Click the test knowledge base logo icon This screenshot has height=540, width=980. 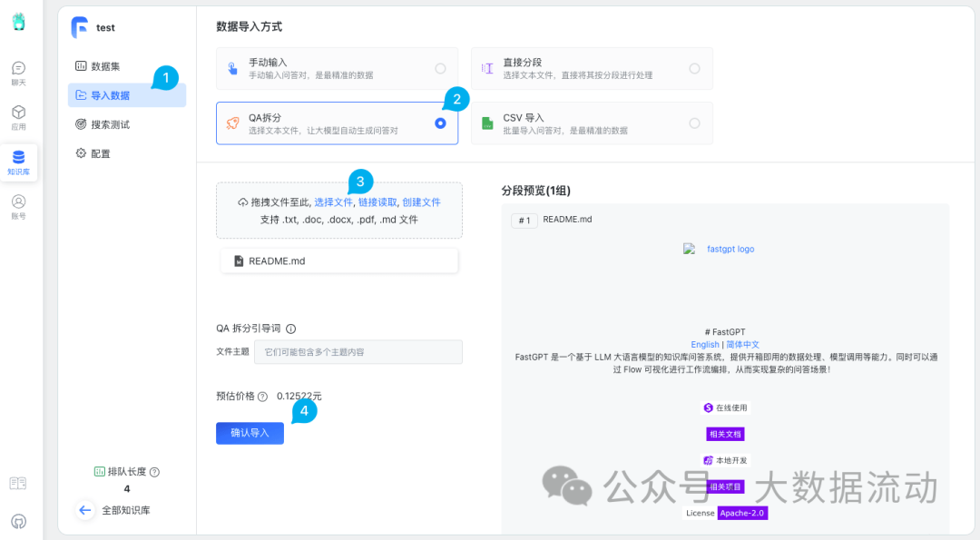tap(79, 27)
